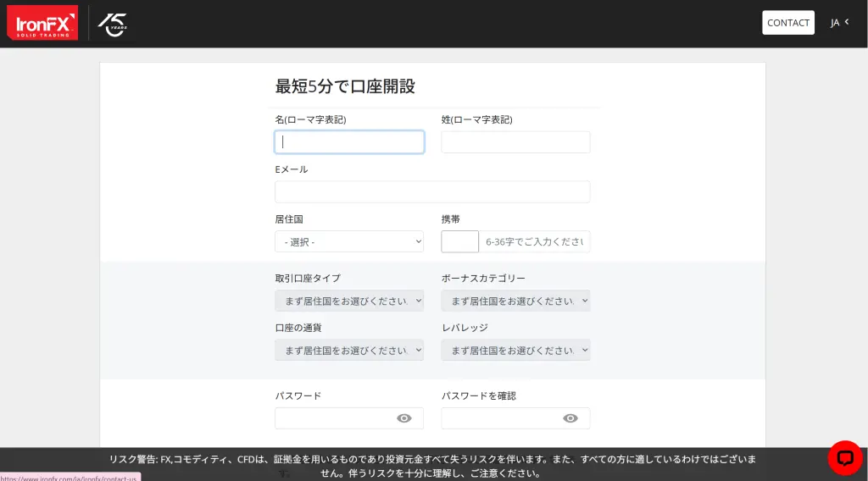The width and height of the screenshot is (868, 481).
Task: Click the 15 Years anniversary badge
Action: [x=112, y=24]
